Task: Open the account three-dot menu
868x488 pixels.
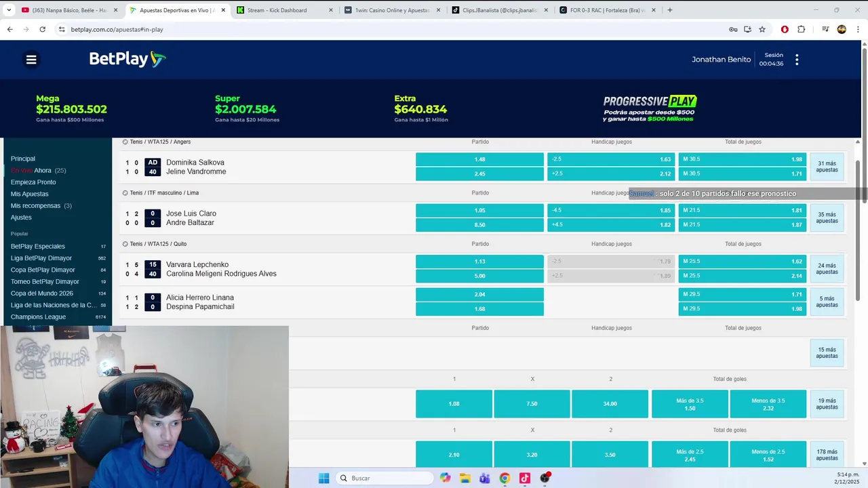Action: (x=797, y=60)
